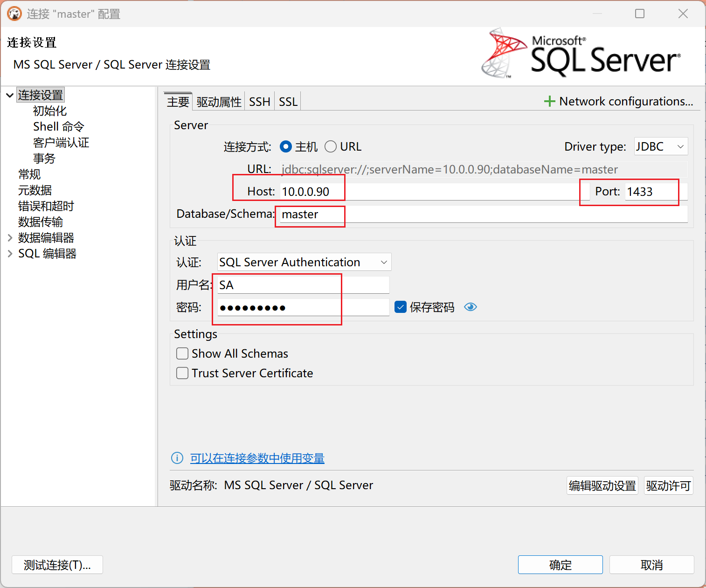Click the DBeaver app icon in title bar

tap(14, 14)
